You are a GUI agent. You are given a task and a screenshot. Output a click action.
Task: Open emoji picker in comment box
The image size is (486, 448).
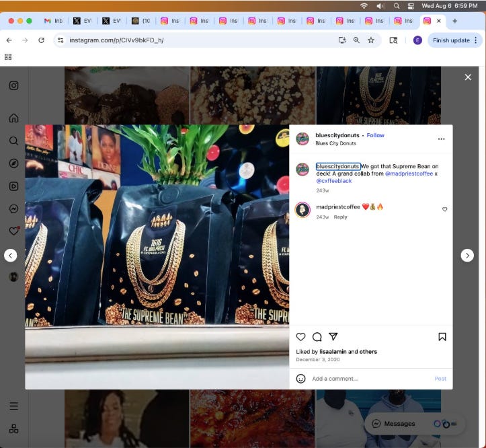point(300,379)
